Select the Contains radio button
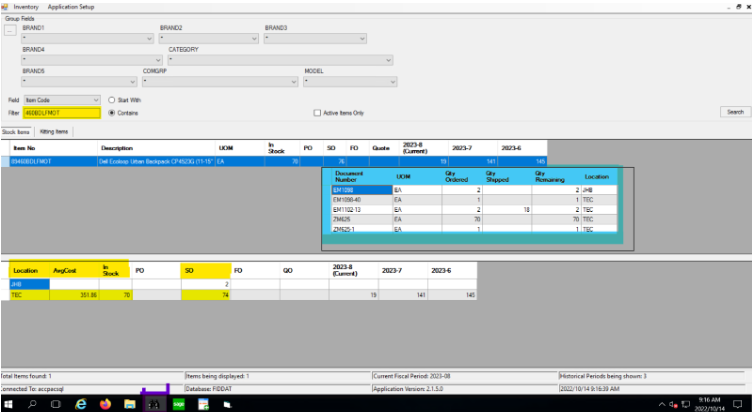 [x=111, y=113]
